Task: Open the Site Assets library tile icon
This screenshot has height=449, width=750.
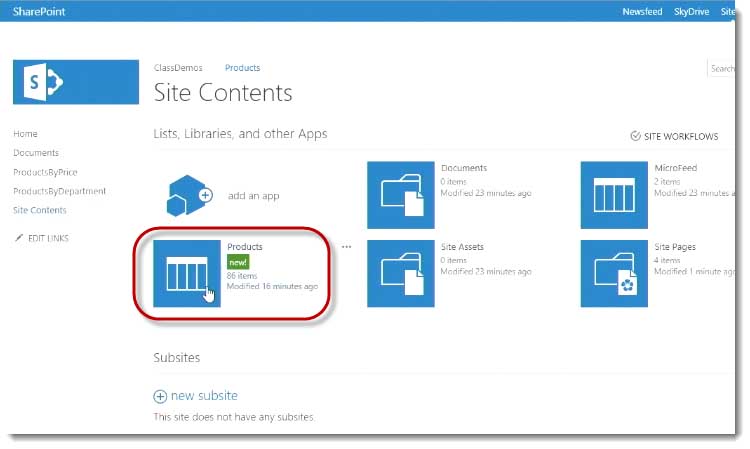Action: pos(401,274)
